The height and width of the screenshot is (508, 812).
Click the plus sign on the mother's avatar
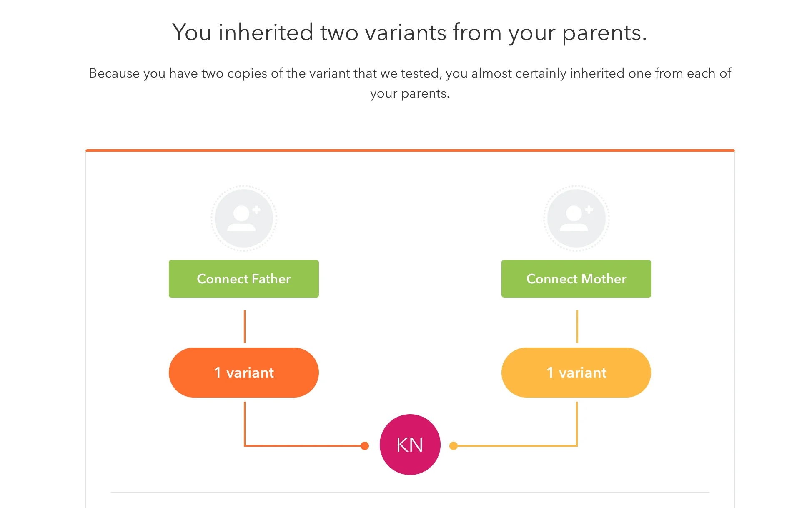coord(589,210)
